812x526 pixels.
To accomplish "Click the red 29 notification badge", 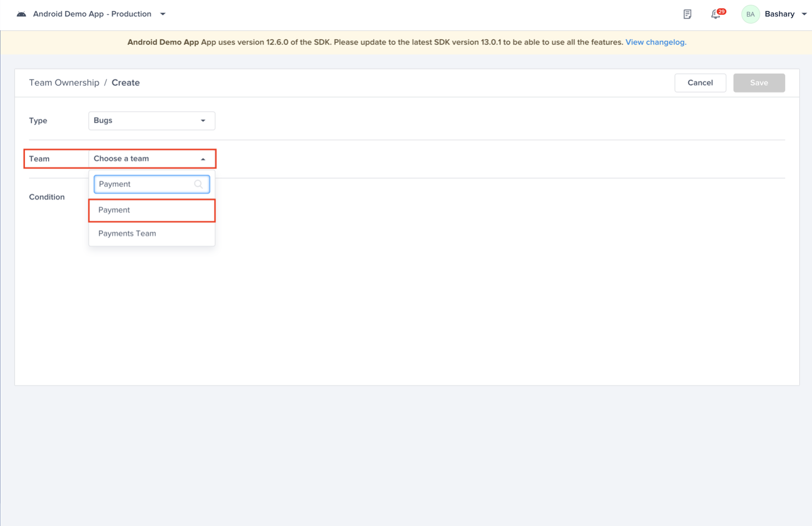I will tap(721, 11).
